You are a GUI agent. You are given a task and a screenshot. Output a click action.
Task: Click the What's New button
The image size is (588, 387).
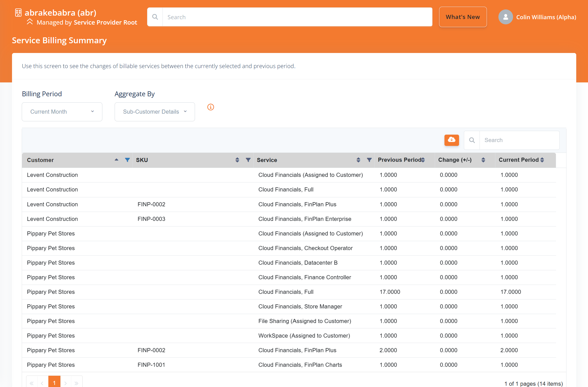[463, 17]
